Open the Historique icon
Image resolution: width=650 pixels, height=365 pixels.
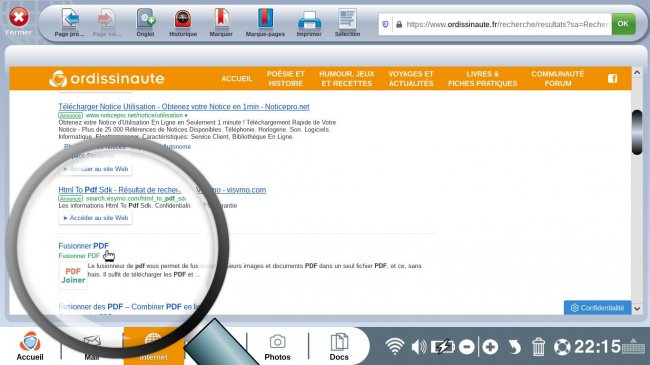(183, 19)
